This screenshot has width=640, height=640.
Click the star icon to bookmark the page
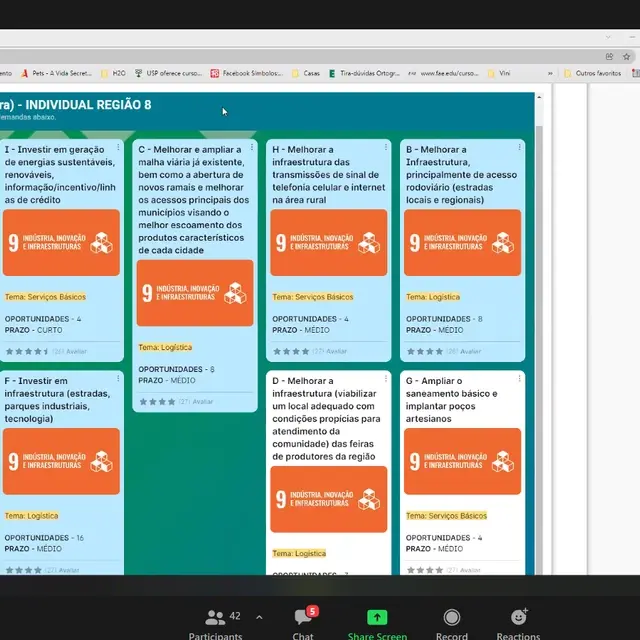tap(624, 56)
